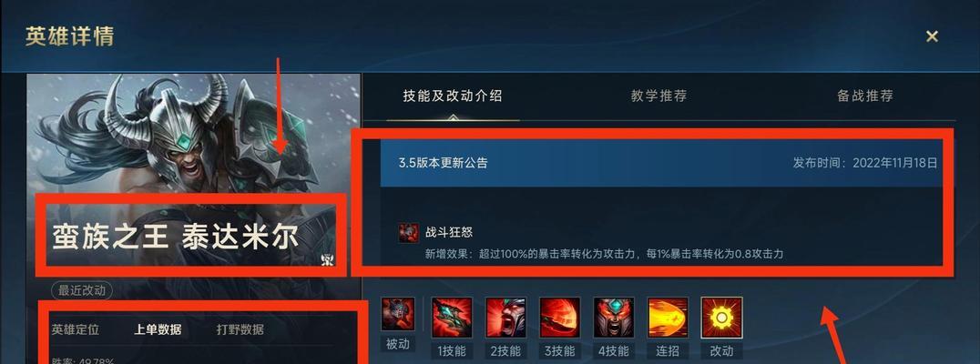Click the 蛮族之王 泰达米尔 name banner
Image resolution: width=980 pixels, height=364 pixels.
tap(175, 237)
